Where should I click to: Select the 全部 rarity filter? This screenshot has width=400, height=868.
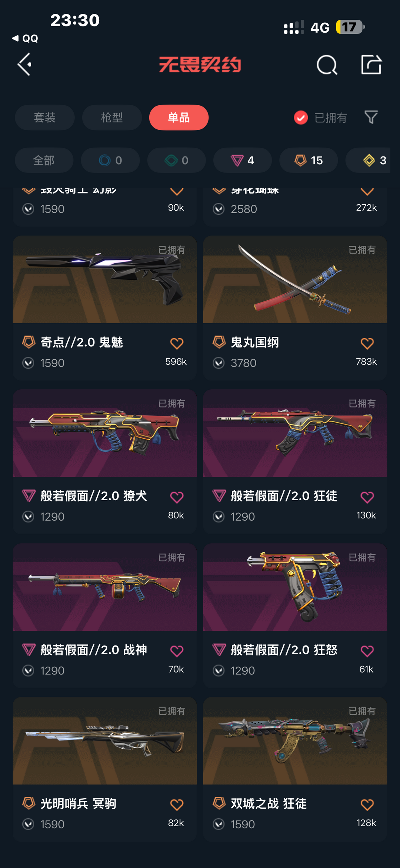(44, 160)
